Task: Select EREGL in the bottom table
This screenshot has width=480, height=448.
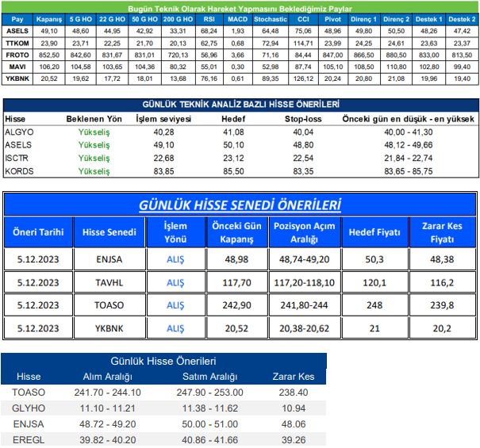Action: pos(29,440)
